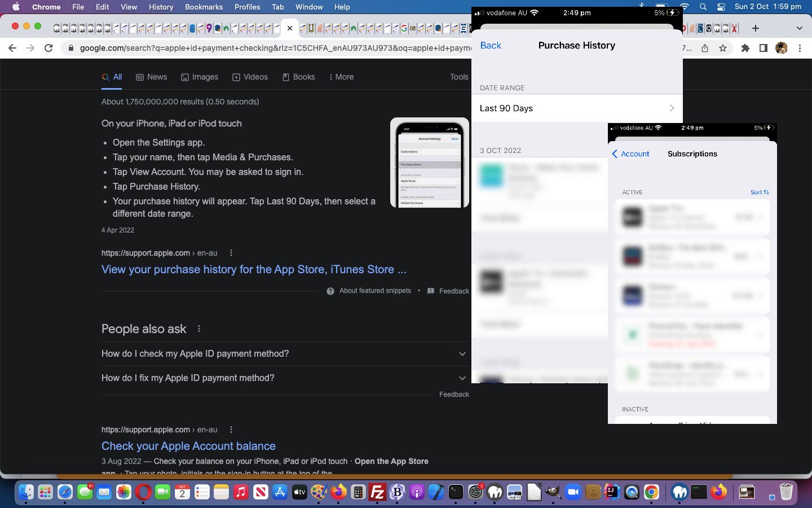Go back using Chrome's back arrow
The image size is (812, 508).
coord(12,48)
